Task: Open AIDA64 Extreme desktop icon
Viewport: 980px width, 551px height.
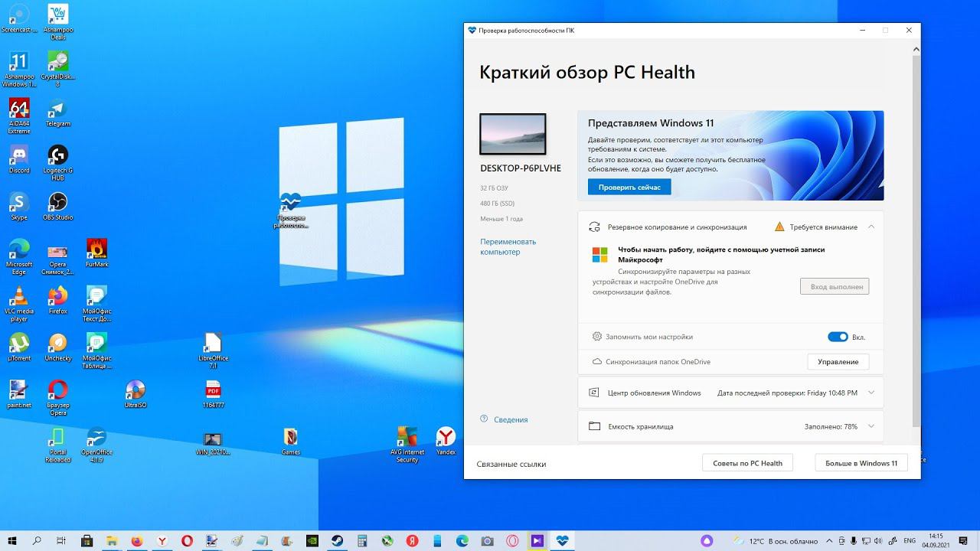Action: pyautogui.click(x=19, y=116)
